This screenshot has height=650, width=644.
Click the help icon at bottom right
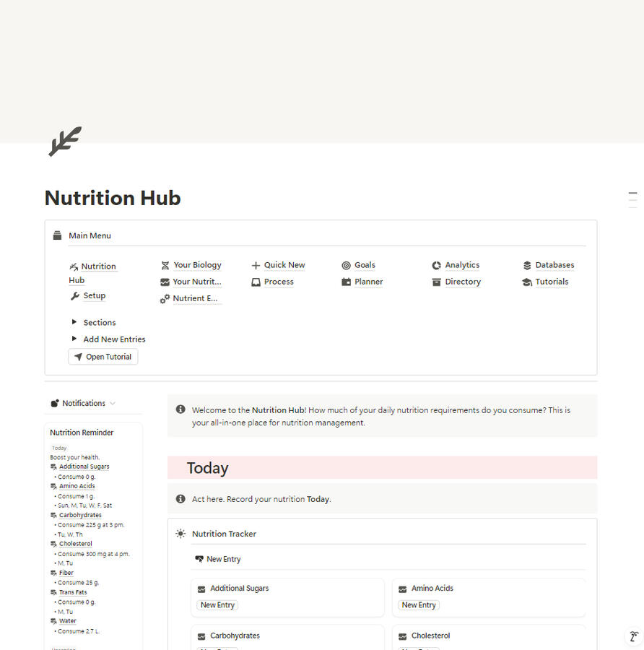tap(634, 636)
